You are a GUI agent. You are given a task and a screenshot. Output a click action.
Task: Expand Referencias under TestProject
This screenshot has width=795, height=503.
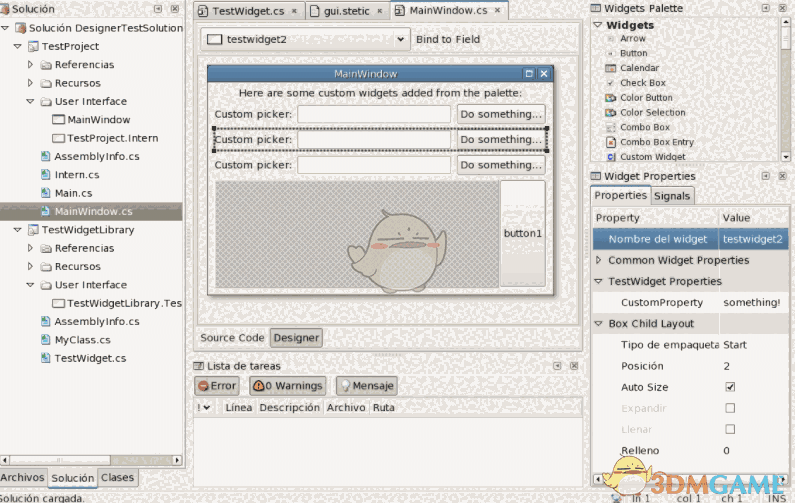pyautogui.click(x=30, y=64)
